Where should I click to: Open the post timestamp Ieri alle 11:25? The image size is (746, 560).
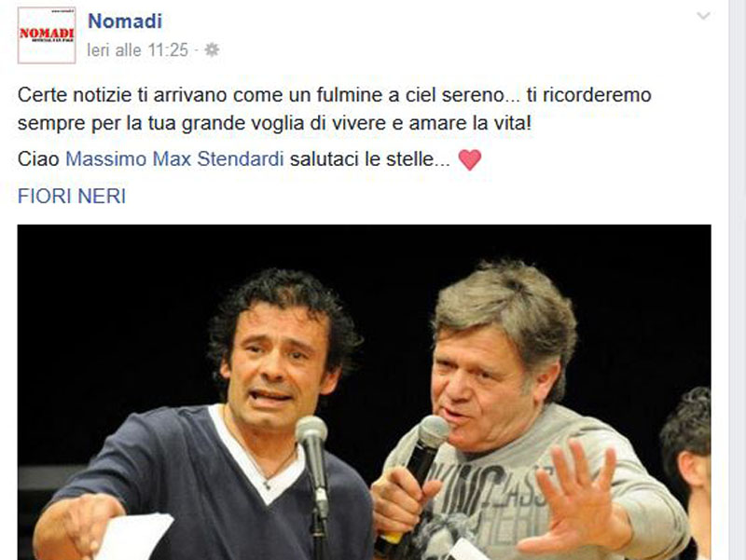coord(137,50)
